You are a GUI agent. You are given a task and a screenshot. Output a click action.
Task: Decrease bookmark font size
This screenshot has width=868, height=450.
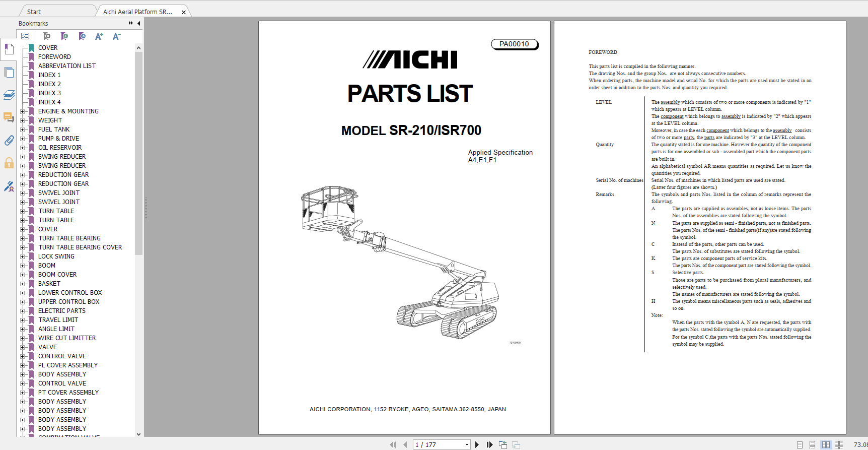click(x=116, y=36)
